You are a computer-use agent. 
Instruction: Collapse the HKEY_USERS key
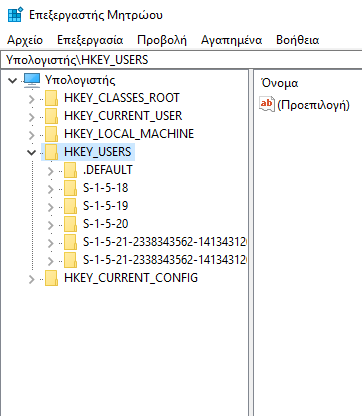tap(31, 152)
